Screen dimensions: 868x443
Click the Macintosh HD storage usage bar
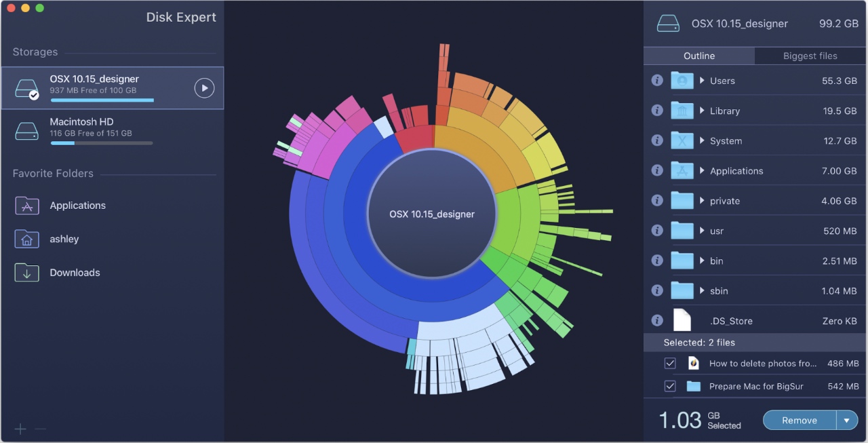pyautogui.click(x=102, y=142)
